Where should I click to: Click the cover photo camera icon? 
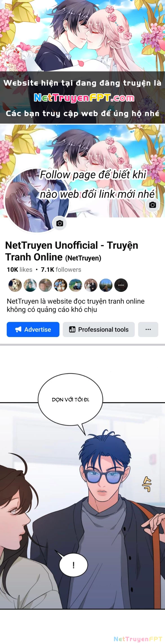(x=152, y=205)
